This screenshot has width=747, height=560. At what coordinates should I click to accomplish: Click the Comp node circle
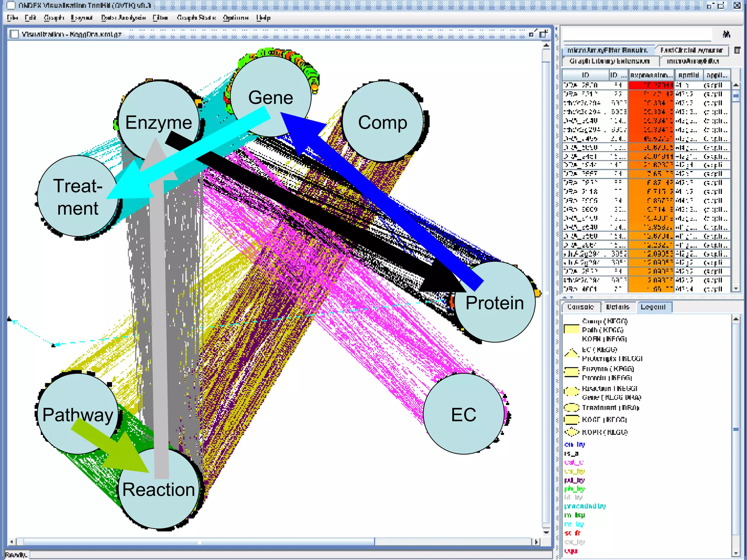[x=382, y=122]
